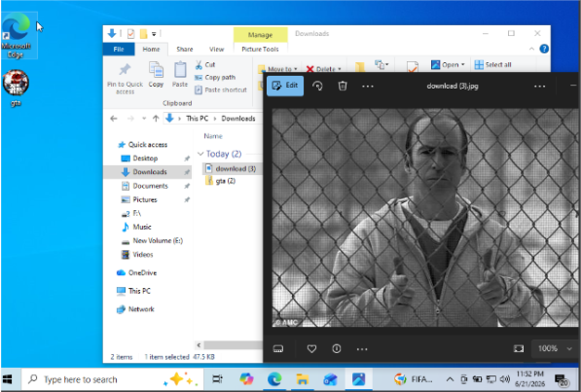This screenshot has height=392, width=581.
Task: Click Cut in Clipboard group
Action: pos(205,65)
